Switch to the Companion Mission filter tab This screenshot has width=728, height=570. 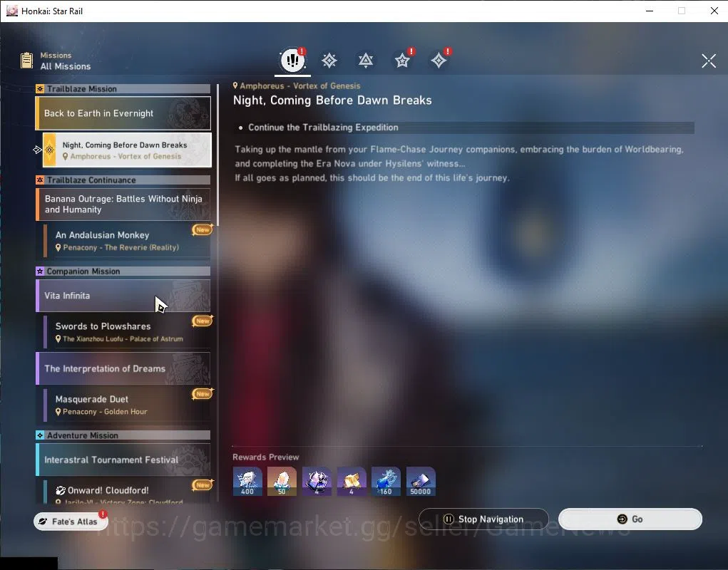[402, 61]
